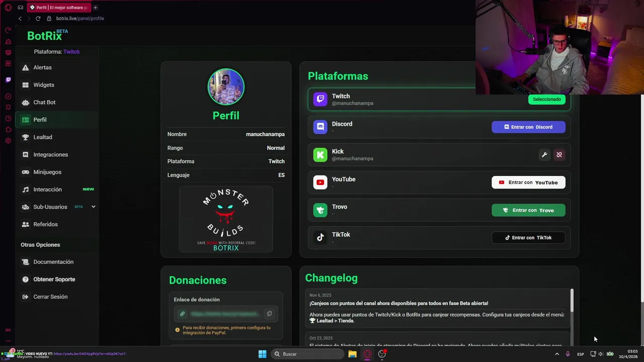The image size is (644, 362).
Task: Click the profile avatar picture
Action: click(226, 86)
